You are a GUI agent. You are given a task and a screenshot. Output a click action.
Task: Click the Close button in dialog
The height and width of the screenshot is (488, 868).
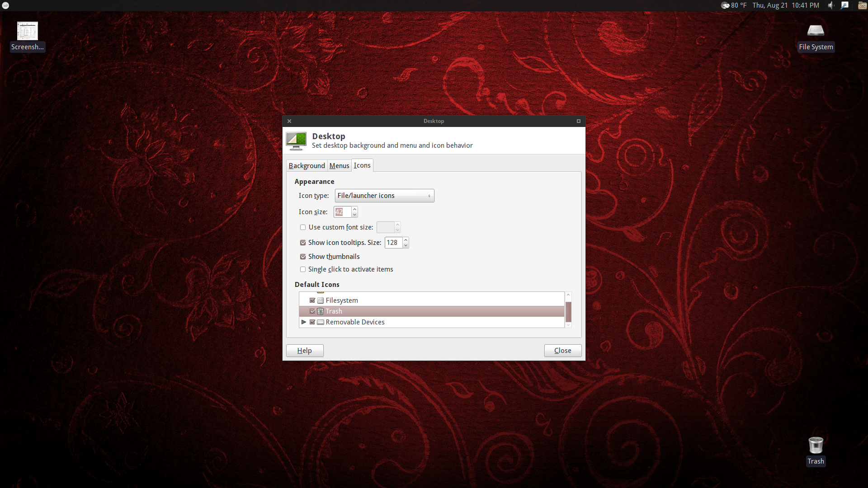[562, 351]
